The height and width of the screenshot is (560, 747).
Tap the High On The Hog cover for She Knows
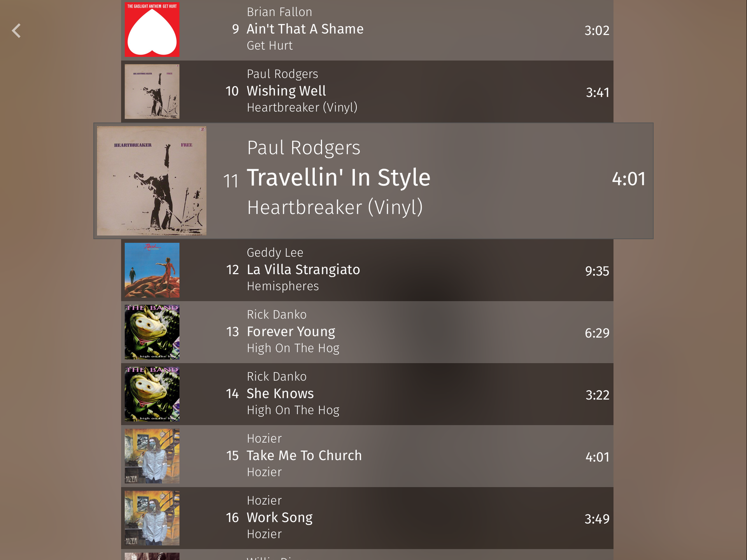152,394
